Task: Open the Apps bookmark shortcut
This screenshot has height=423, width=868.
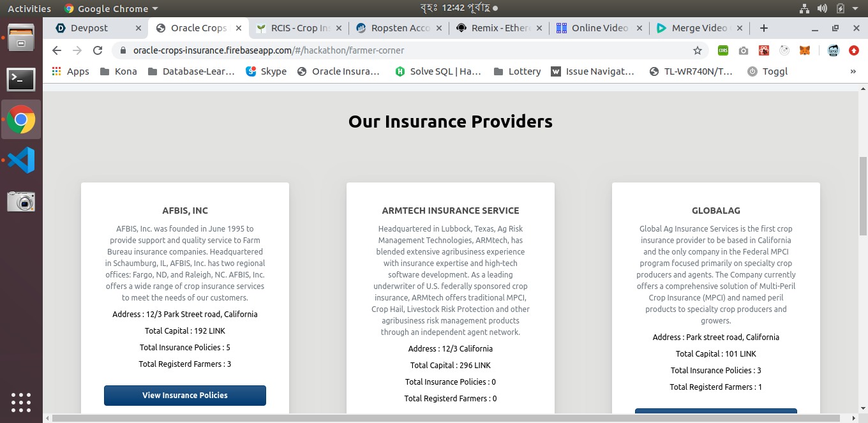Action: click(x=70, y=71)
